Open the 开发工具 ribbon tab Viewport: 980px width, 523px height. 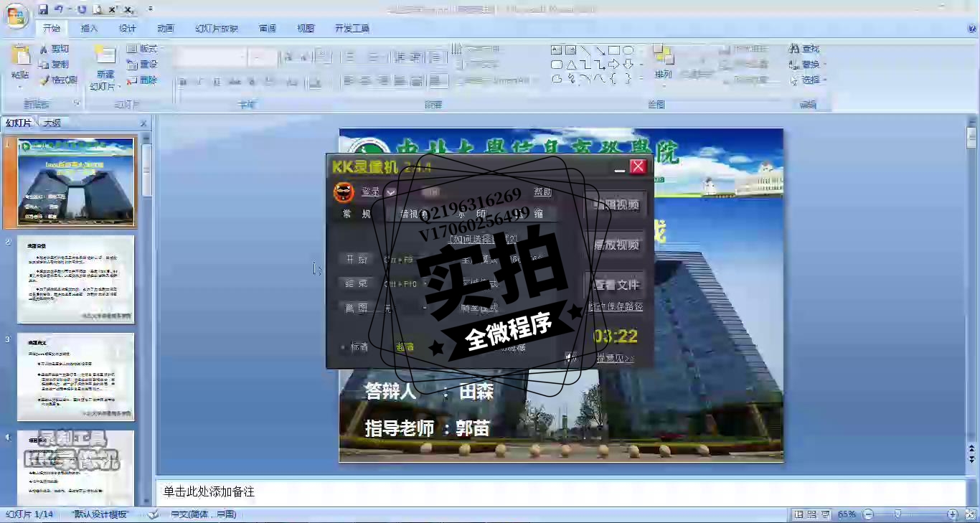pos(352,29)
